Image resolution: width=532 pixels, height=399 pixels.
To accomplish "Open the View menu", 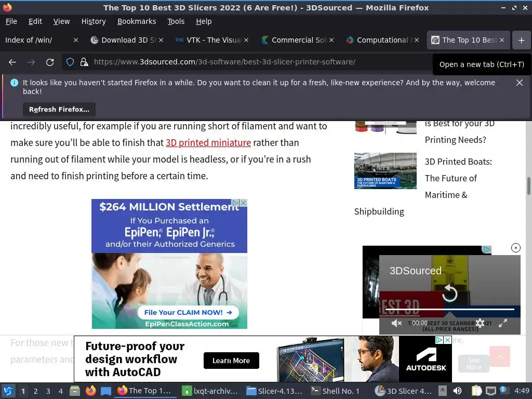I will [61, 21].
